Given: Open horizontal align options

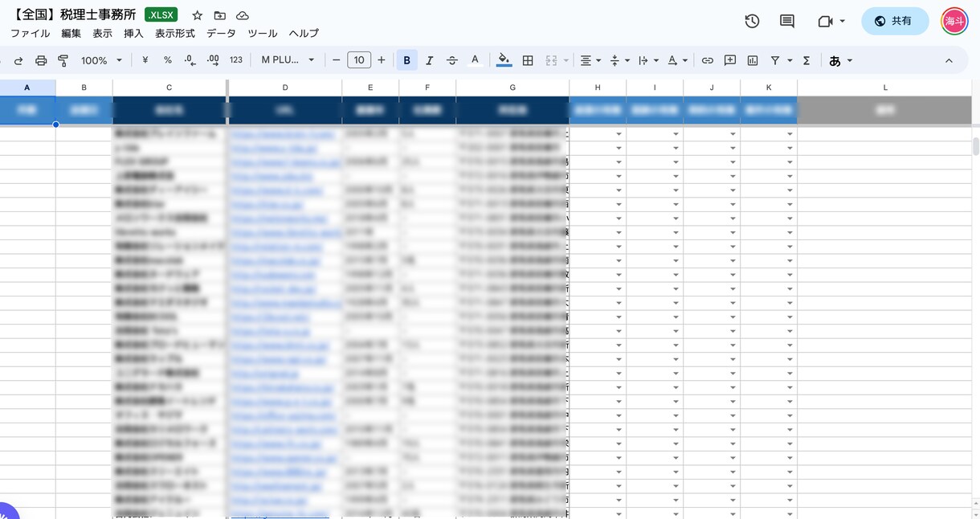Looking at the screenshot, I should click(x=590, y=60).
